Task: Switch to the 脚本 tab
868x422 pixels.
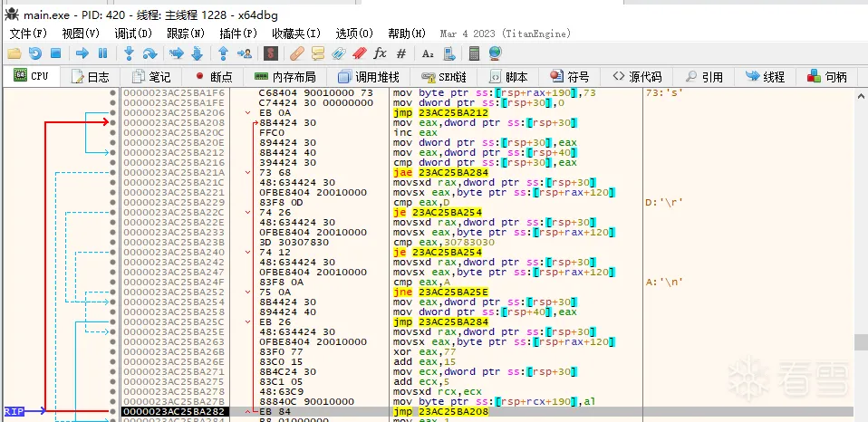Action: pyautogui.click(x=508, y=77)
